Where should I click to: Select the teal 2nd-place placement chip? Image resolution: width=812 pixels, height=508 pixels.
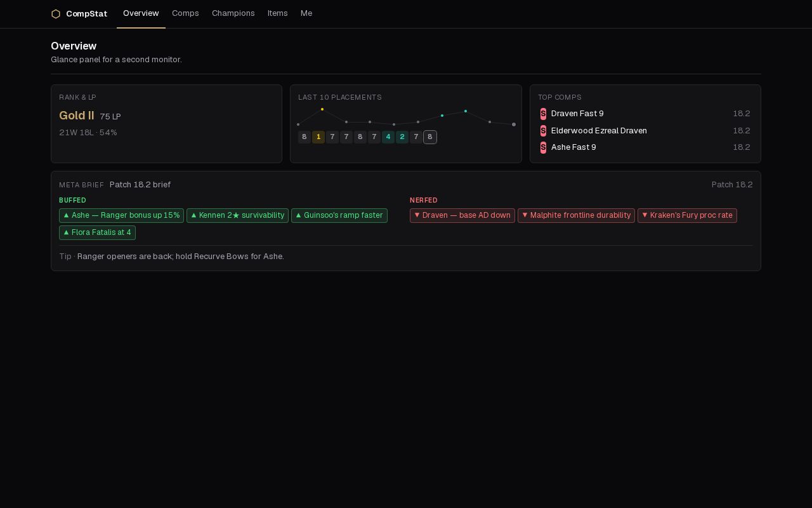[x=402, y=137]
